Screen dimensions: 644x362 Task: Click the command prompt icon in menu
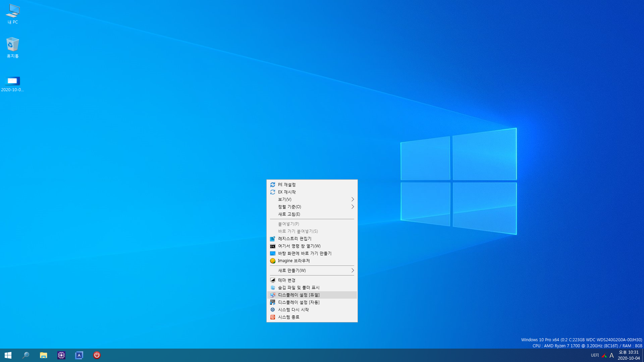[273, 246]
